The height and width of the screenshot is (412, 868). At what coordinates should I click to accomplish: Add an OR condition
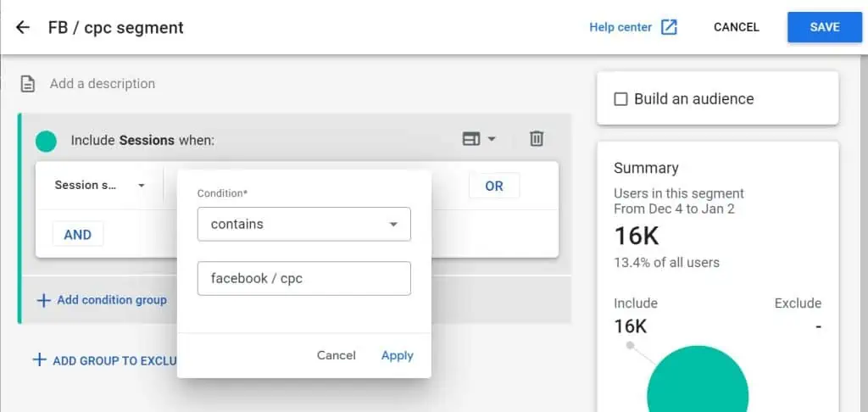click(494, 186)
